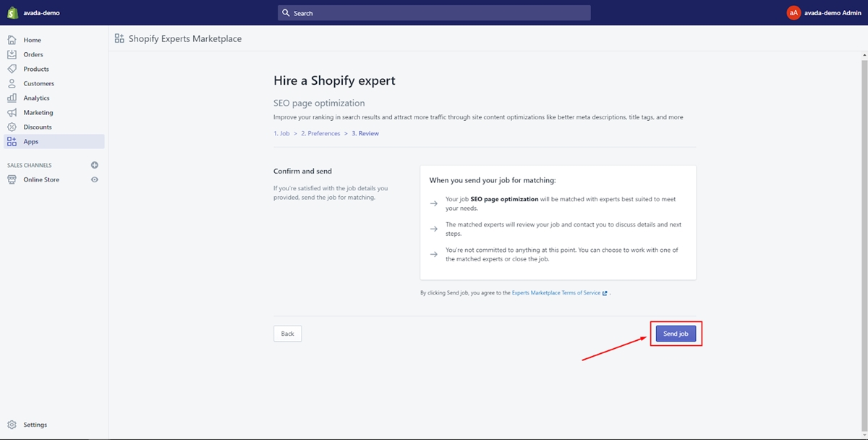Click the Apps grid icon in sidebar
Viewport: 868px width, 440px height.
(x=12, y=142)
